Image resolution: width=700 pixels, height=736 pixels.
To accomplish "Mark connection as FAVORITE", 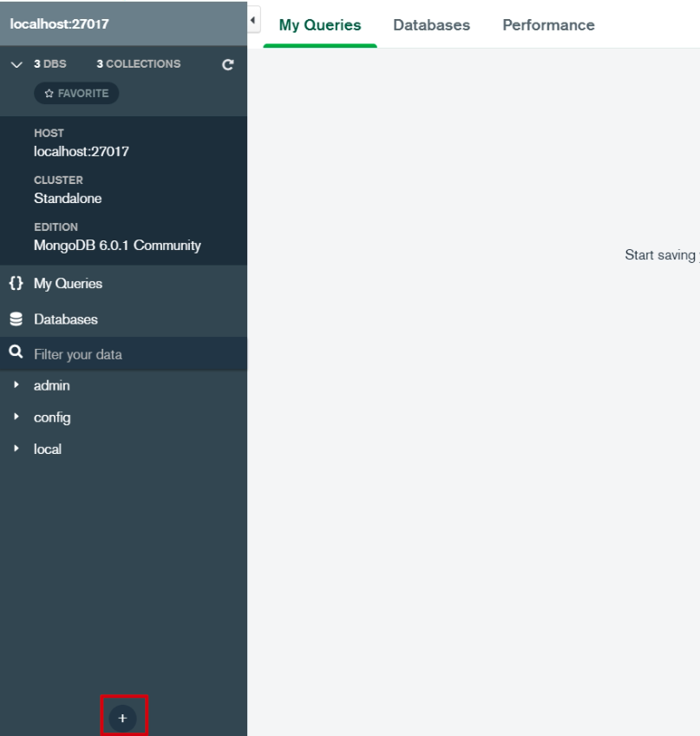I will pos(76,94).
